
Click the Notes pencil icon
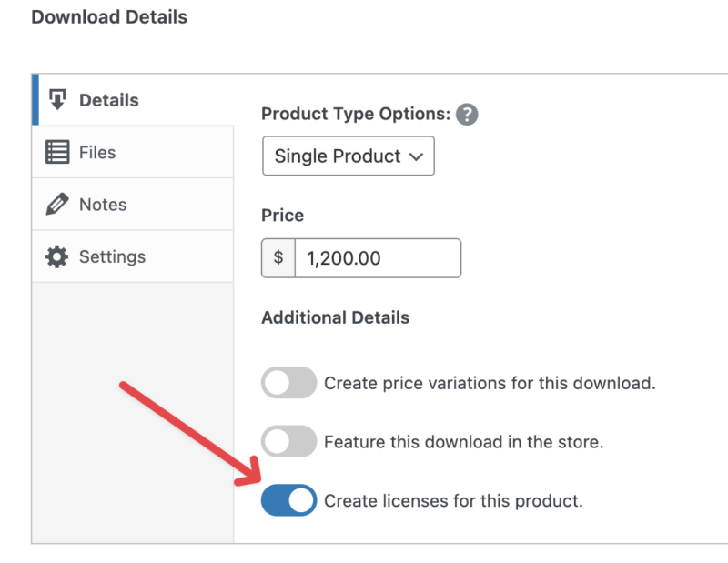57,205
